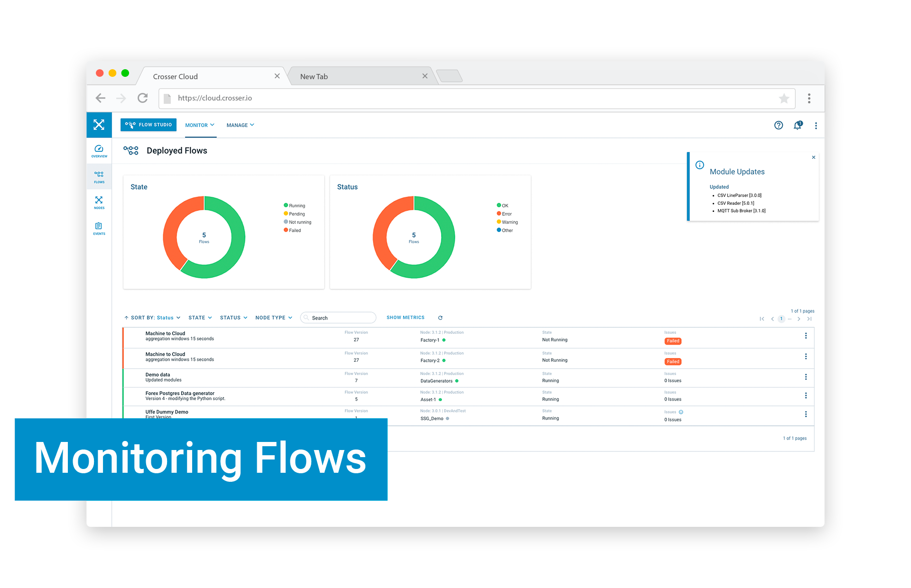911x588 pixels.
Task: Close the Module Updates notification
Action: point(814,157)
